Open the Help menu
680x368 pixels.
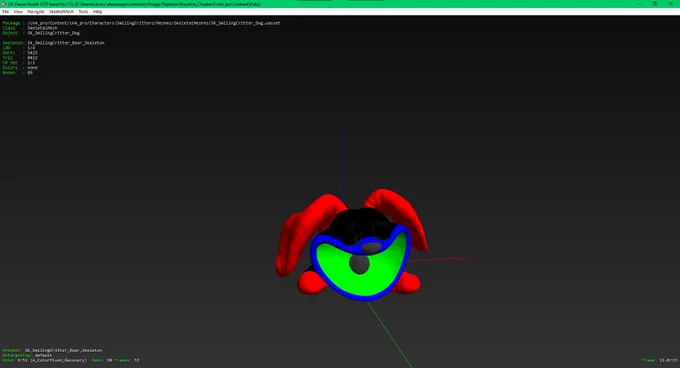click(98, 12)
